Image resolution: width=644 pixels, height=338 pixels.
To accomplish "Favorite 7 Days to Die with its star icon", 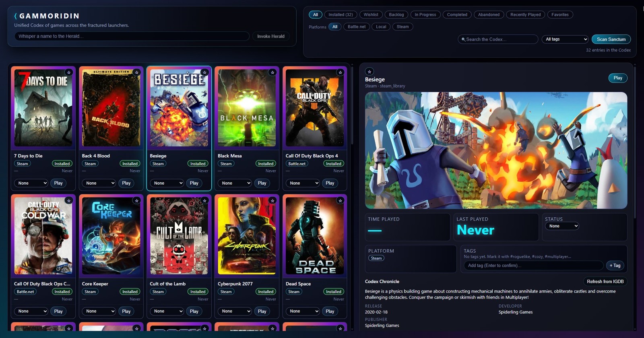I will point(69,72).
